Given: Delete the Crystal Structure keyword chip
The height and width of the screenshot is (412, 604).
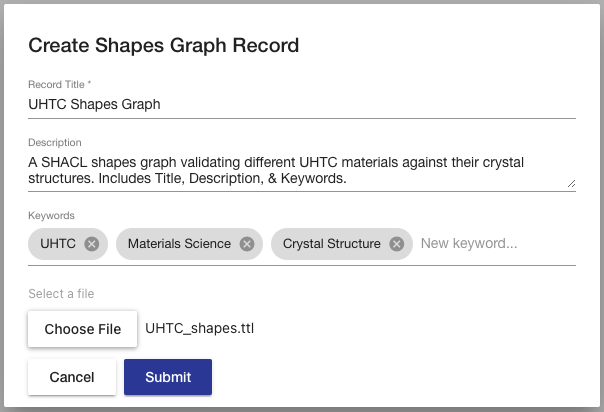Looking at the screenshot, I should [x=396, y=244].
